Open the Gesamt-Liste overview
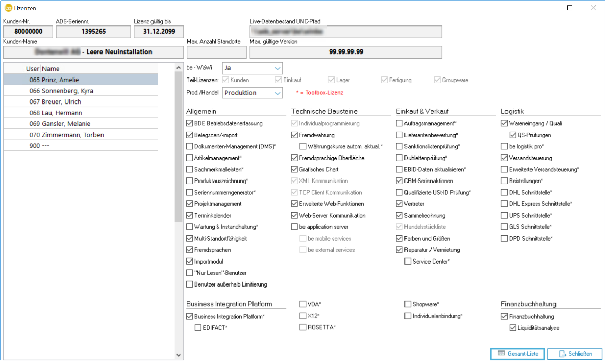607x364 pixels. [x=517, y=354]
